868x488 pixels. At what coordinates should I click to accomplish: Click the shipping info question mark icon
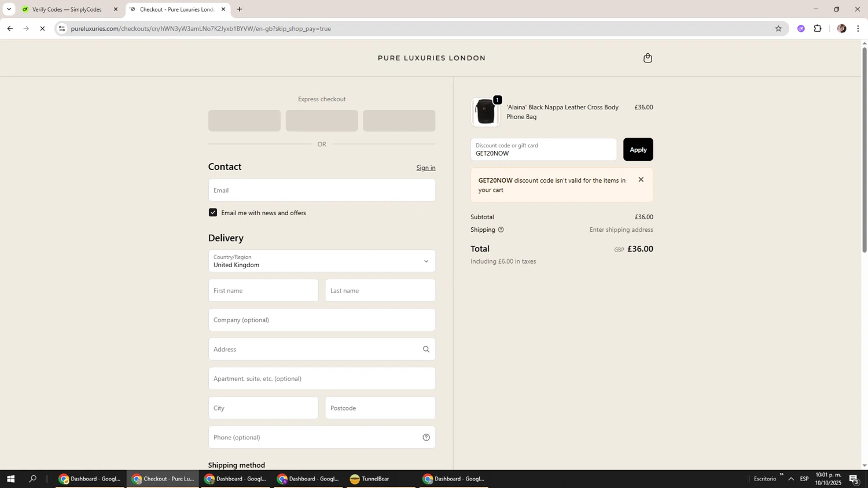tap(501, 230)
